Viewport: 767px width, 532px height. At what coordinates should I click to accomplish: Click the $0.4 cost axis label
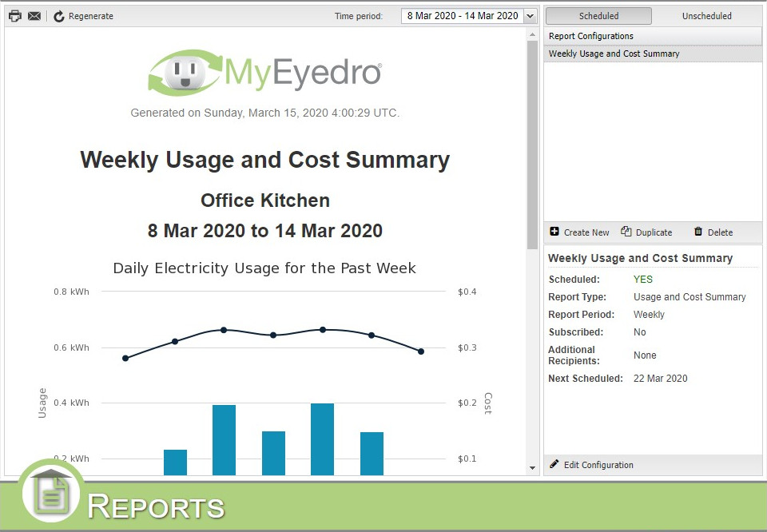pos(467,292)
